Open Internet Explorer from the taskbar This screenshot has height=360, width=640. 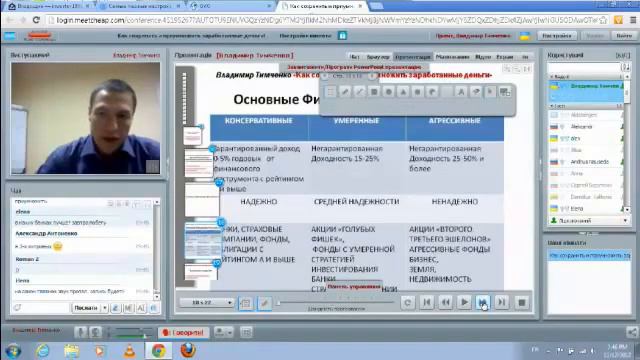(42, 351)
